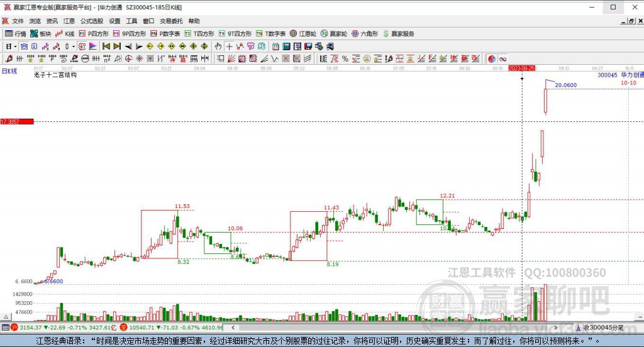Open the 工具 menu
Image resolution: width=644 pixels, height=347 pixels.
[x=131, y=21]
